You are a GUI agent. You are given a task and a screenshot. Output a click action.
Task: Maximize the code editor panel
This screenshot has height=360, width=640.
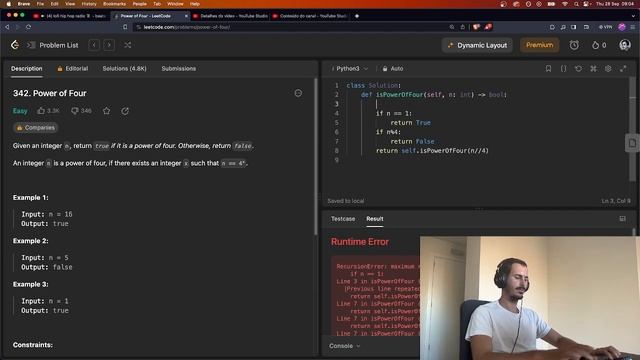pyautogui.click(x=623, y=69)
